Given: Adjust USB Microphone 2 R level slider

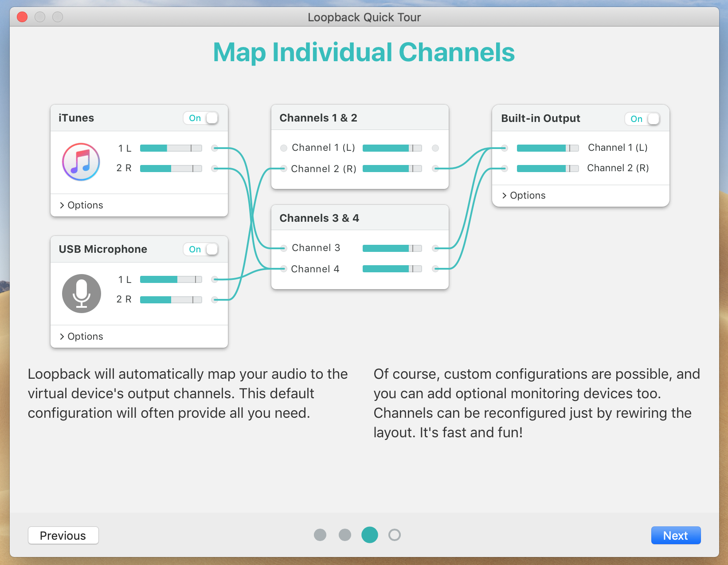Looking at the screenshot, I should point(171,300).
